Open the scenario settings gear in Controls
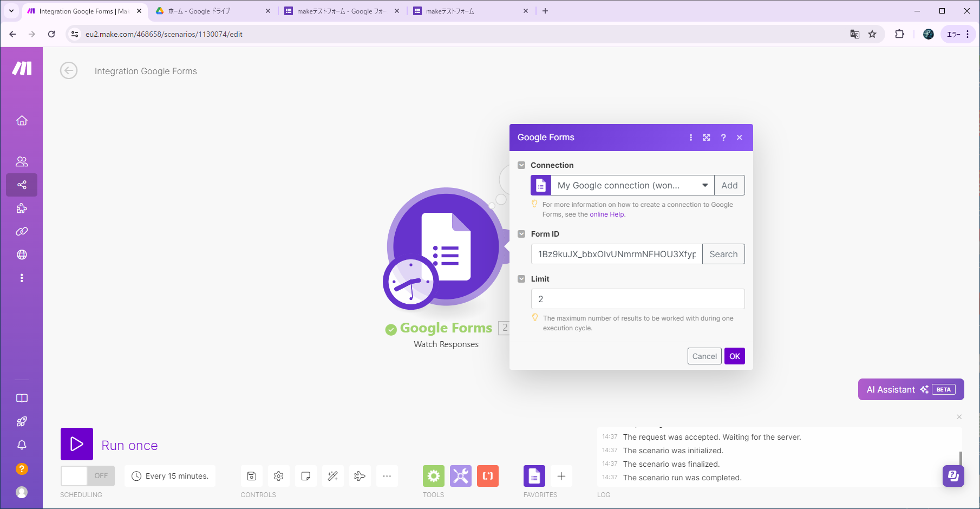This screenshot has width=980, height=509. [x=278, y=476]
